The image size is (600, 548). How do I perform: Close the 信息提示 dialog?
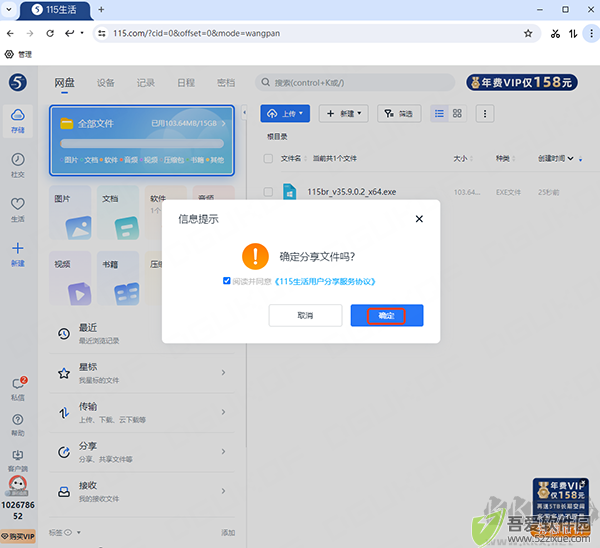pyautogui.click(x=419, y=219)
